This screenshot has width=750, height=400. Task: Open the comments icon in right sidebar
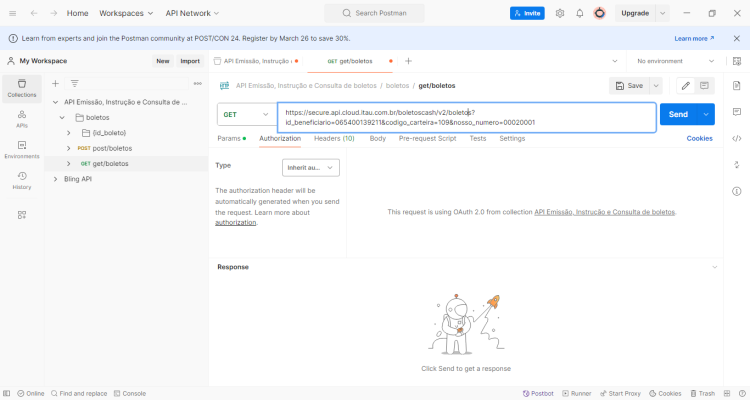(x=737, y=112)
